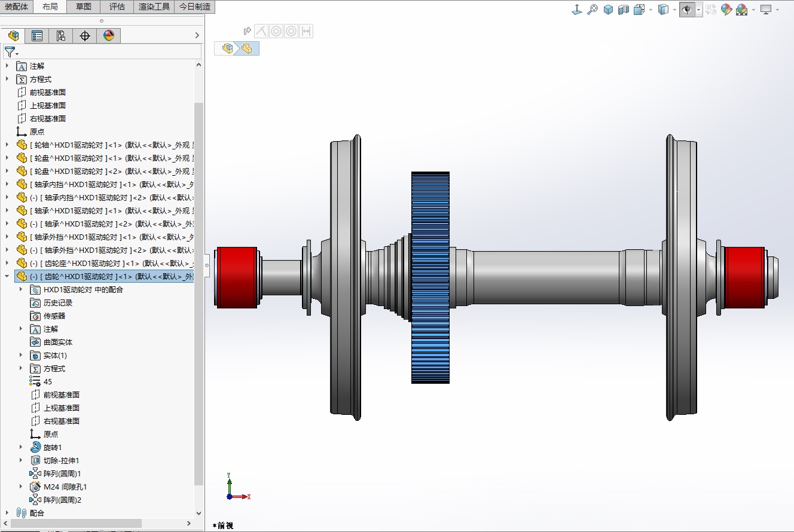Click the blue cube icon in view toolbar
Screen dimensions: 794x532
point(608,10)
